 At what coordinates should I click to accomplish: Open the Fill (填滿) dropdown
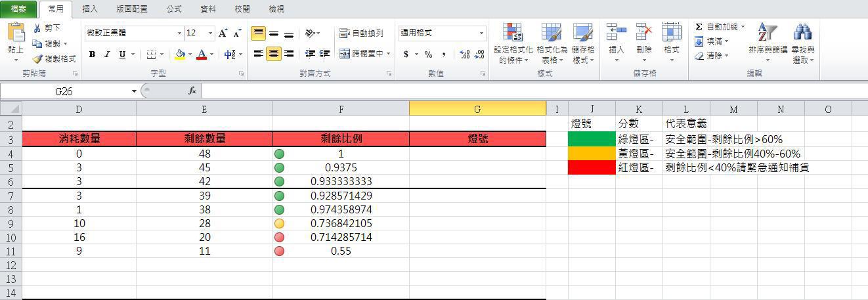coord(712,41)
